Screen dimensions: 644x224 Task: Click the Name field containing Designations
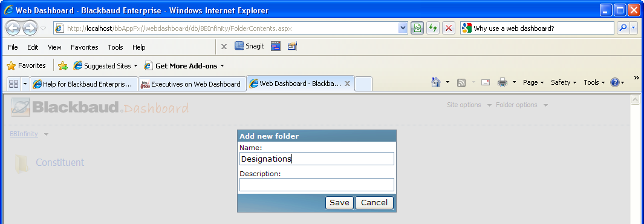(x=317, y=159)
